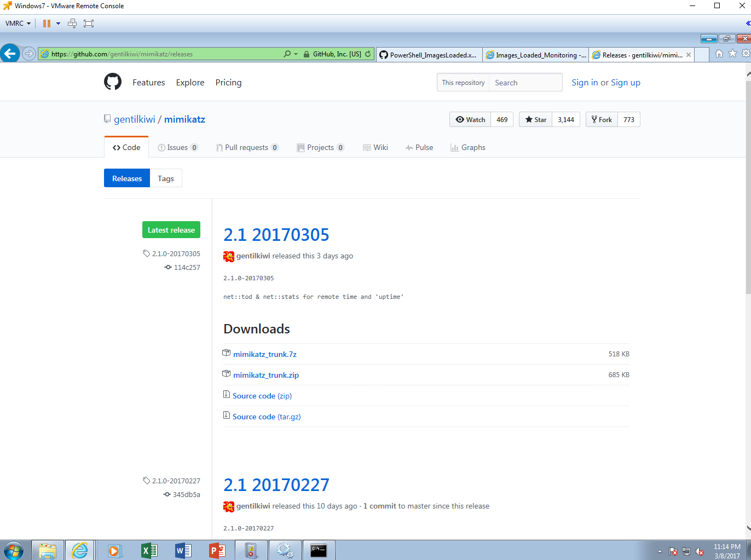The image size is (751, 560).
Task: Open Excel from the taskbar
Action: click(149, 550)
